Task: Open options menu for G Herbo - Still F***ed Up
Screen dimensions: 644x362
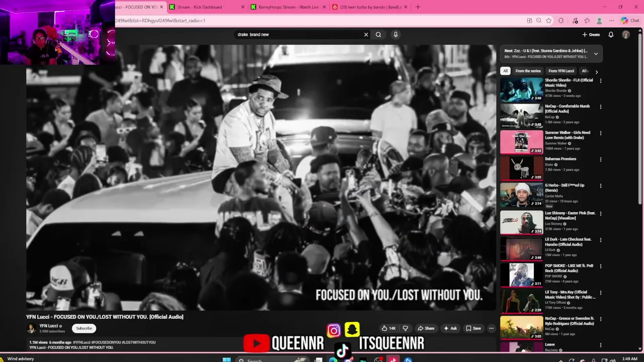Action: [600, 187]
